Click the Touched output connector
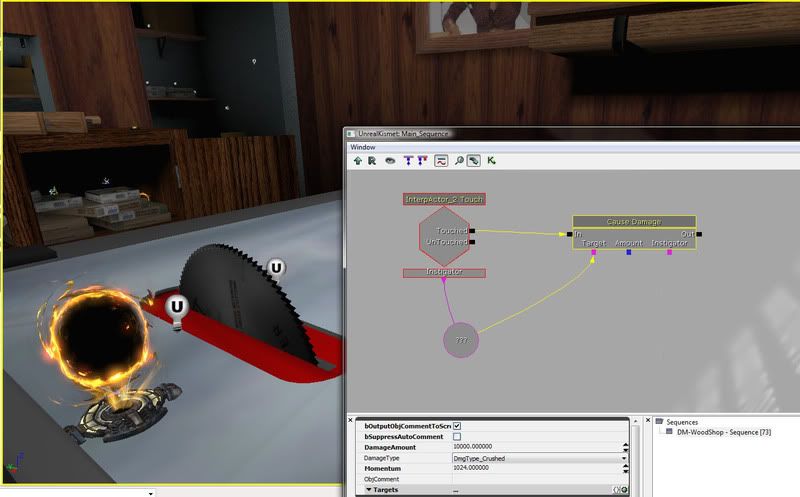This screenshot has width=800, height=497. click(x=472, y=231)
